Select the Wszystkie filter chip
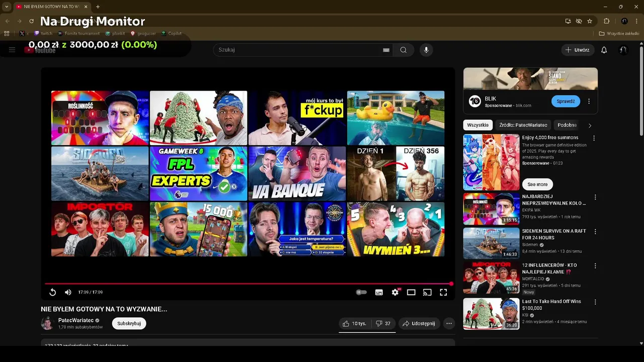 point(478,125)
